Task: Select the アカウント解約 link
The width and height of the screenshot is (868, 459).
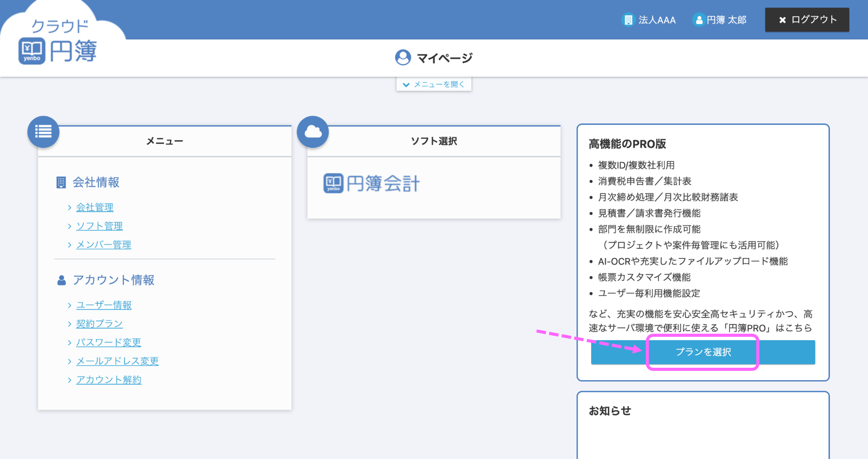Action: (109, 380)
